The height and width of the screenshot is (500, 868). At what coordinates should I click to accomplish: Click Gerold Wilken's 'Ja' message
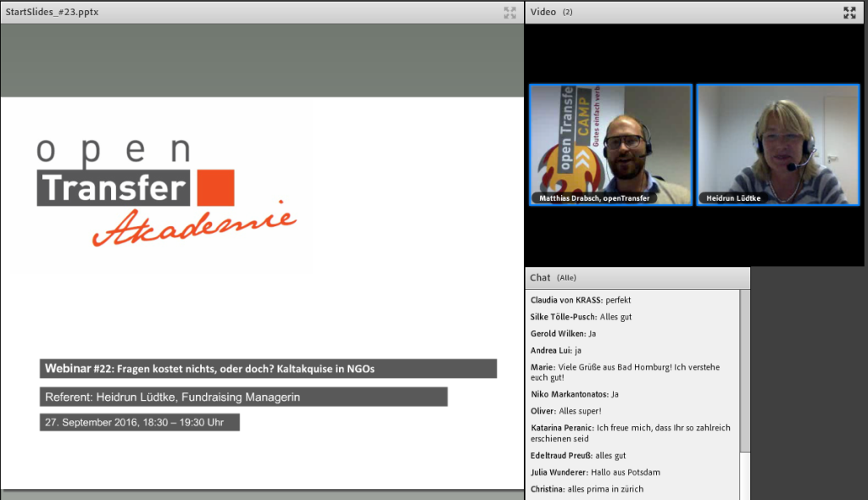(x=563, y=333)
